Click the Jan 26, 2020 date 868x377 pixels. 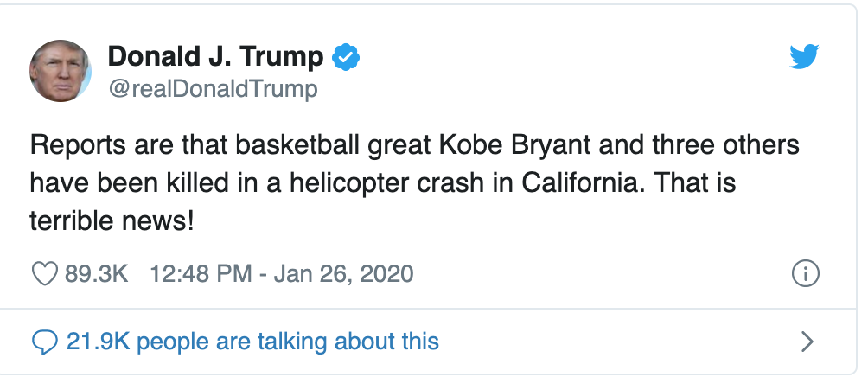click(x=343, y=275)
